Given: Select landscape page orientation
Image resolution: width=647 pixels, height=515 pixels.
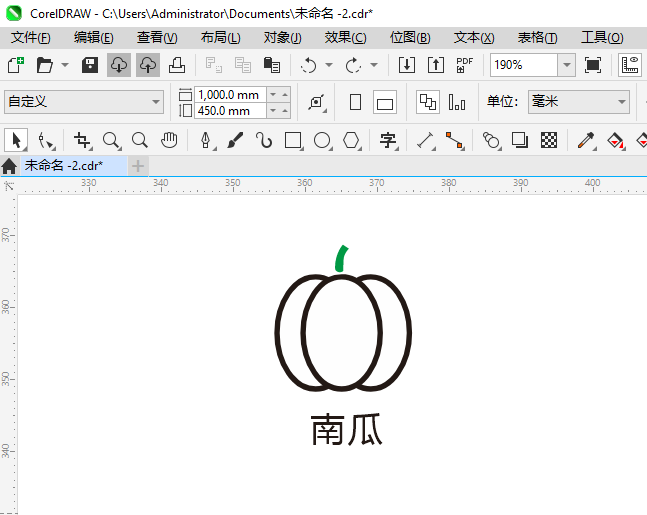Looking at the screenshot, I should 385,102.
